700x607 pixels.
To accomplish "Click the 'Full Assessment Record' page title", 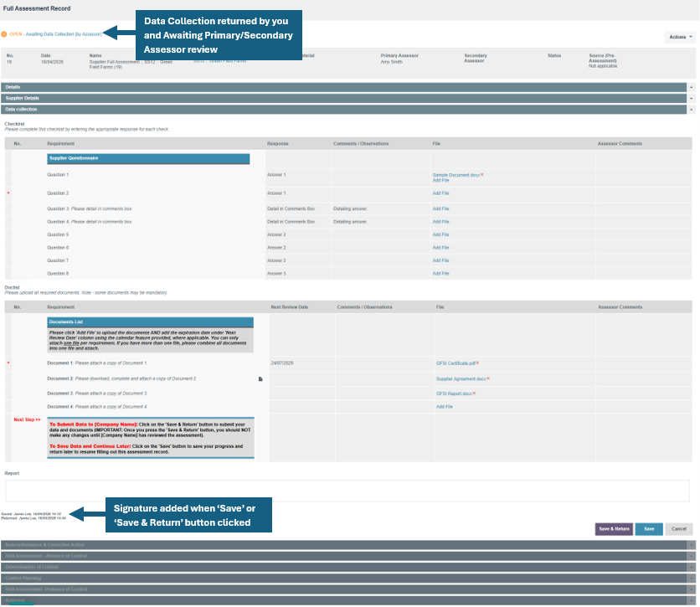I will (x=37, y=8).
